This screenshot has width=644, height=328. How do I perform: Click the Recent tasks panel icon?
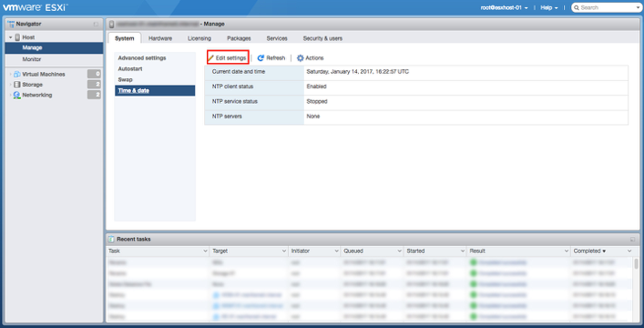pyautogui.click(x=111, y=240)
